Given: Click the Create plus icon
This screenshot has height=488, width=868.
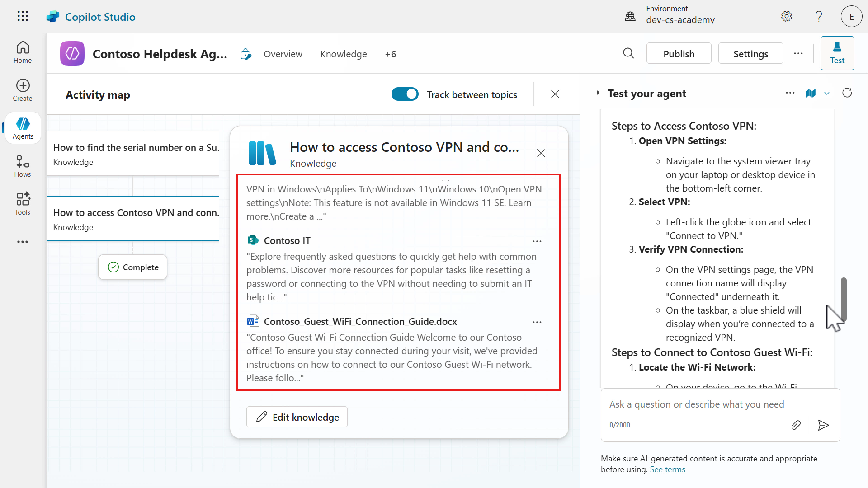Looking at the screenshot, I should click(x=23, y=86).
